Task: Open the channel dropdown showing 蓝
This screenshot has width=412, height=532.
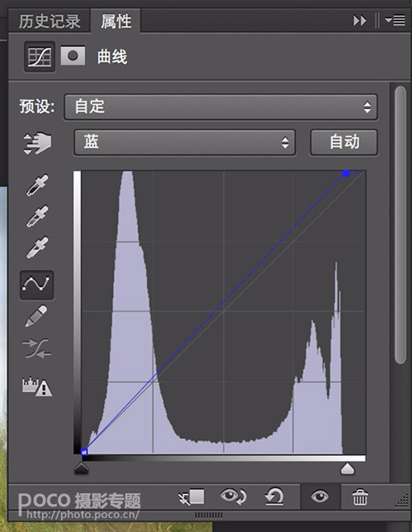Action: pos(185,143)
